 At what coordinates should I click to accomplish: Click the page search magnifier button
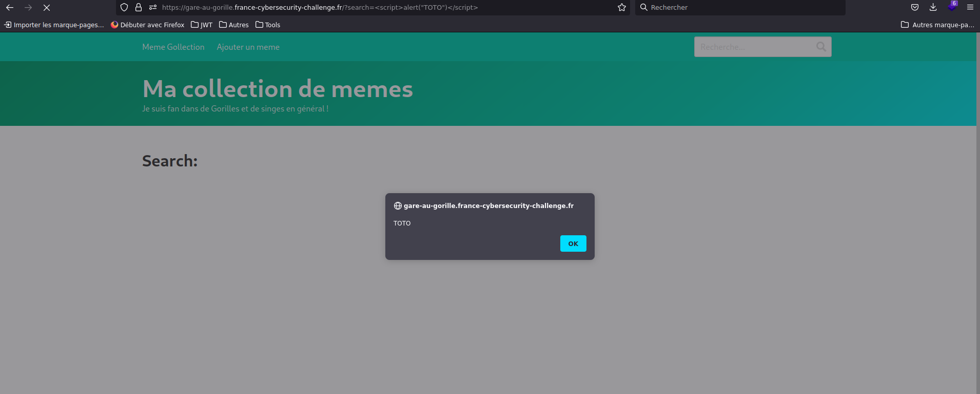(x=821, y=47)
